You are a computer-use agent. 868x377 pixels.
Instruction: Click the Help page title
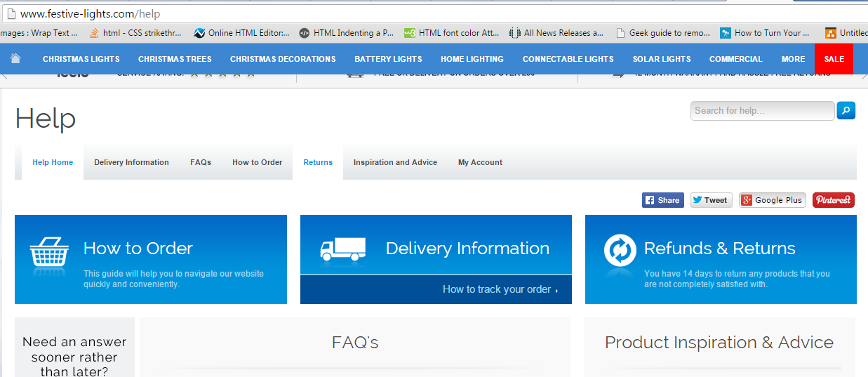[x=46, y=118]
